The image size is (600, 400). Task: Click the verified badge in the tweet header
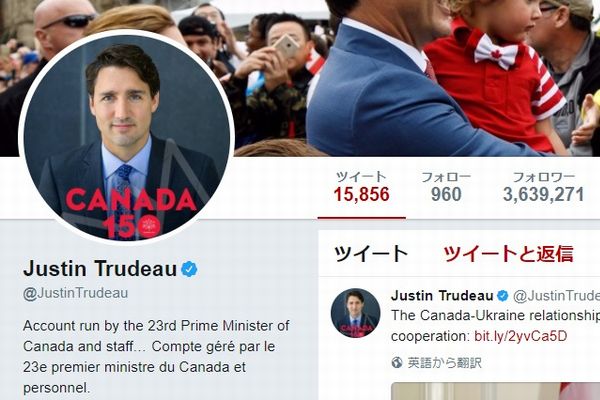[502, 296]
